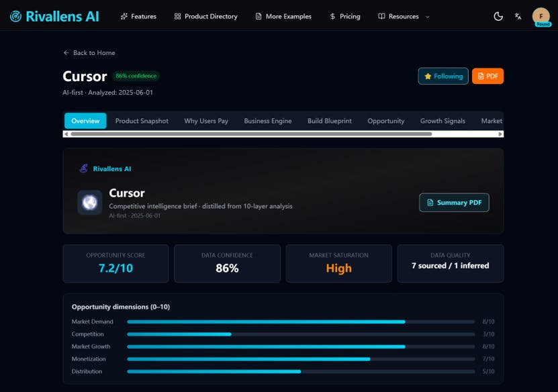Click the star icon in Following
This screenshot has height=392, width=558.
(428, 76)
